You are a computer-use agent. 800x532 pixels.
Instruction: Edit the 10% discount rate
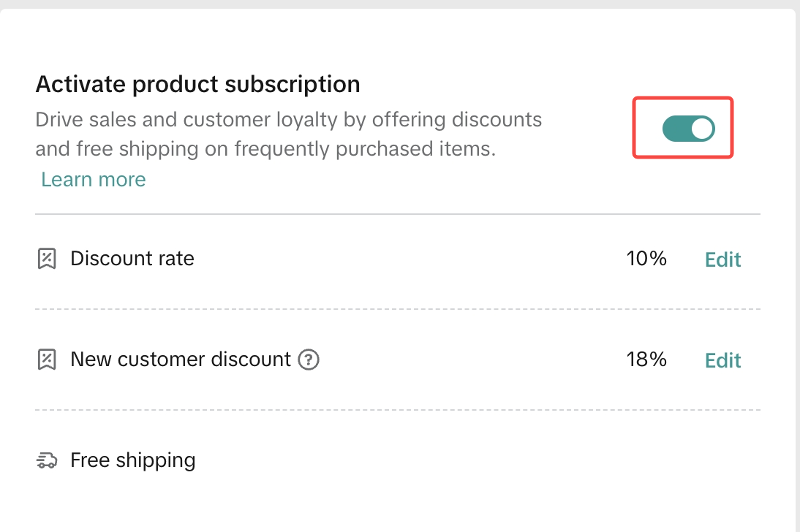722,259
